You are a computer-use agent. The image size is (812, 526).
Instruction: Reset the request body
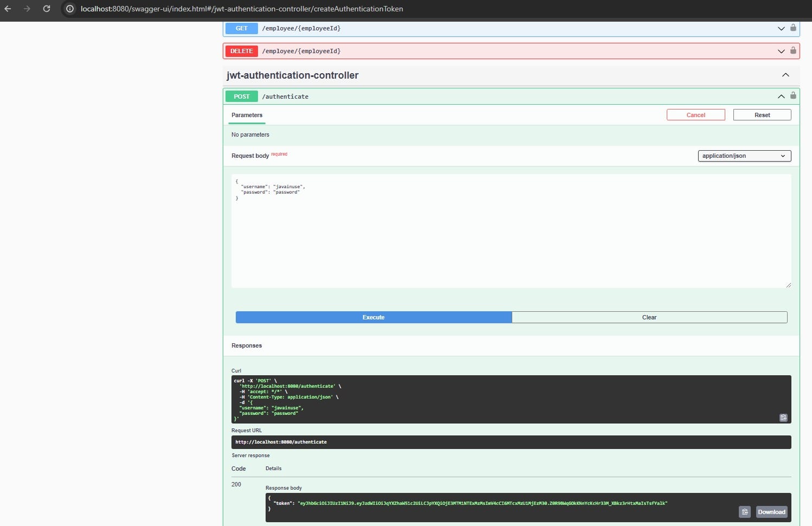click(x=762, y=115)
